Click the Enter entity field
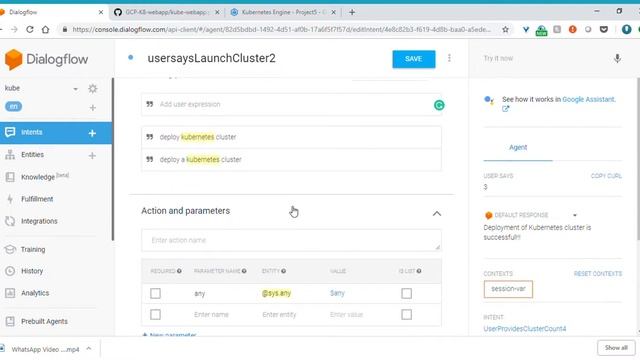 point(279,315)
